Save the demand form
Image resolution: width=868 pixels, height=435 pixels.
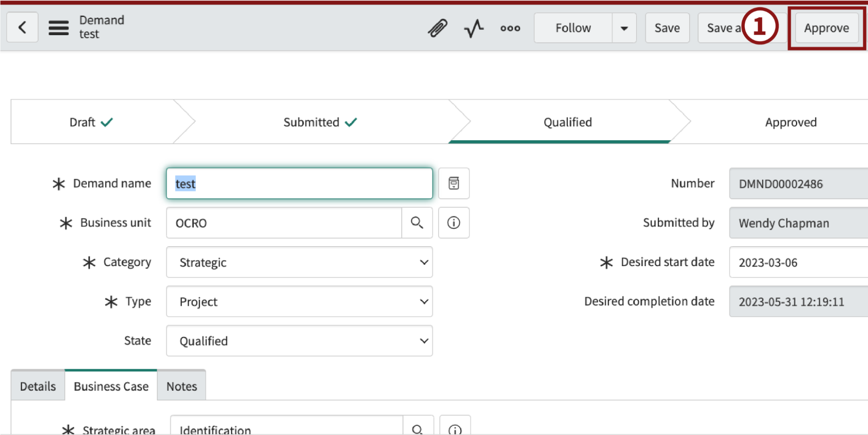(x=667, y=27)
